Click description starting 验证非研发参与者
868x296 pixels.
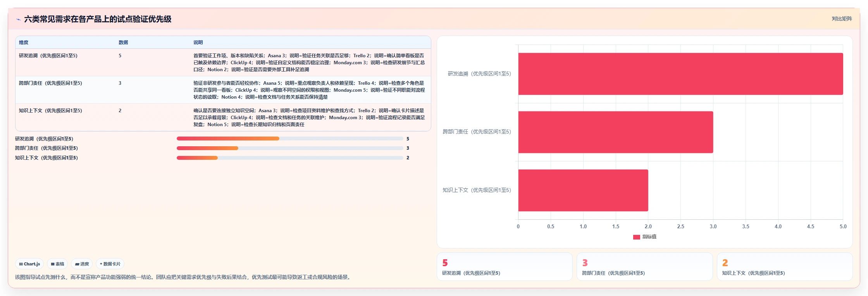309,90
